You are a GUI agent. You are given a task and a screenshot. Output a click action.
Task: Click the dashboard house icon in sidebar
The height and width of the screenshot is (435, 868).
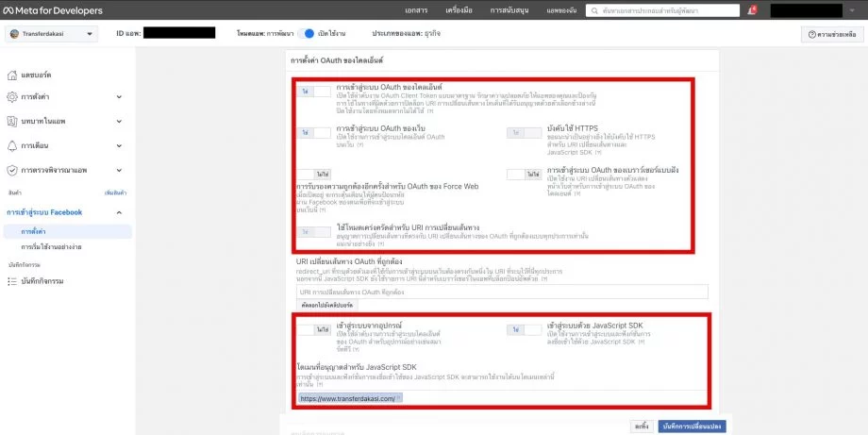[12, 75]
